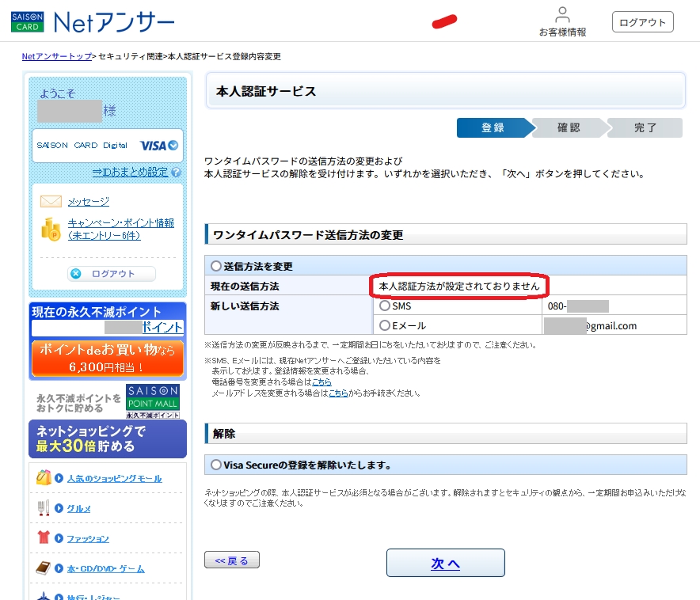The height and width of the screenshot is (600, 700).
Task: Choose SMS as new sending method
Action: coord(384,306)
